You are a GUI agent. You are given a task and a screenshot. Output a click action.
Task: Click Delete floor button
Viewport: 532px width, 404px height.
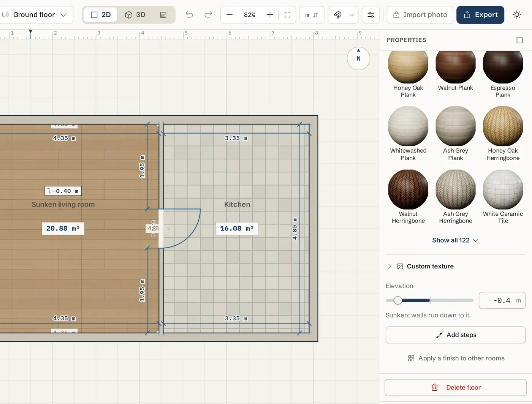pos(456,388)
